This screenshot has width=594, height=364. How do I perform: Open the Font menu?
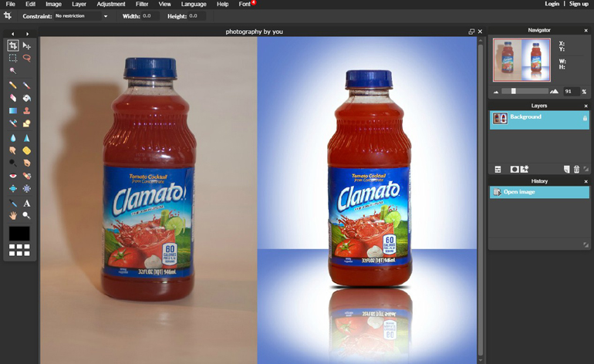tap(245, 4)
